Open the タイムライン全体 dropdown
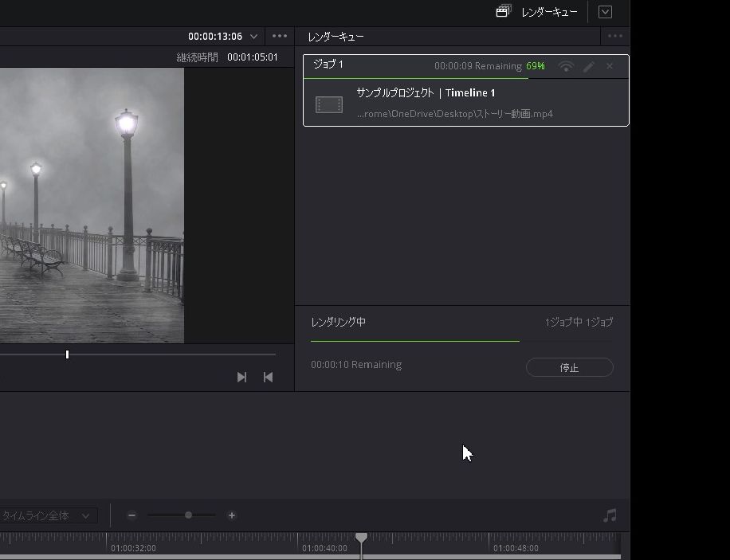 pos(48,516)
